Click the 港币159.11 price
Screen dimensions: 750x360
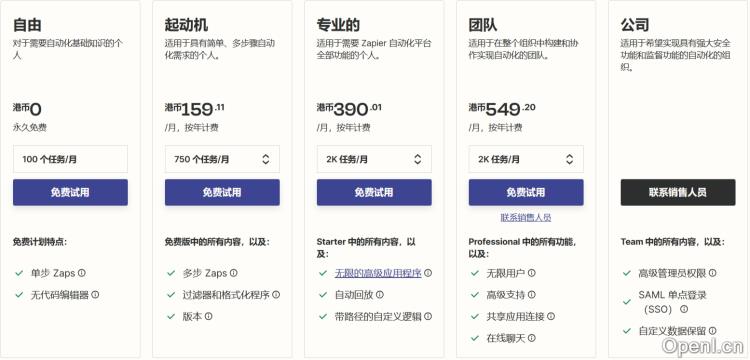pos(195,109)
